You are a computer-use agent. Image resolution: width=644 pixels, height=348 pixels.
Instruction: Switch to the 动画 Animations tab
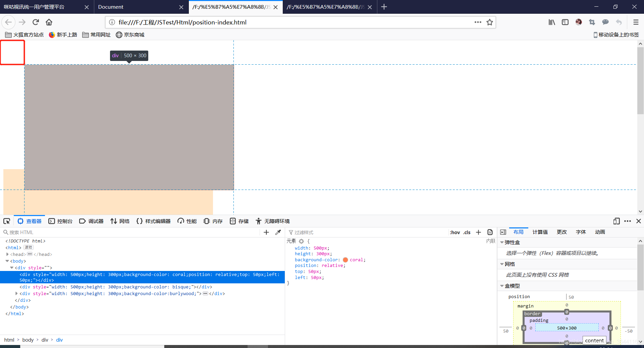coord(600,232)
